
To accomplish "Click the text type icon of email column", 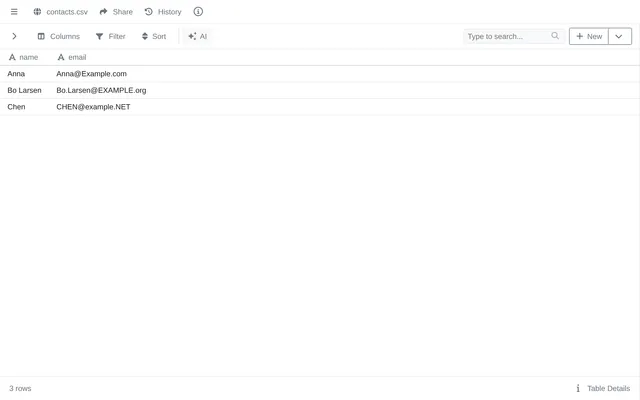I will [x=61, y=58].
